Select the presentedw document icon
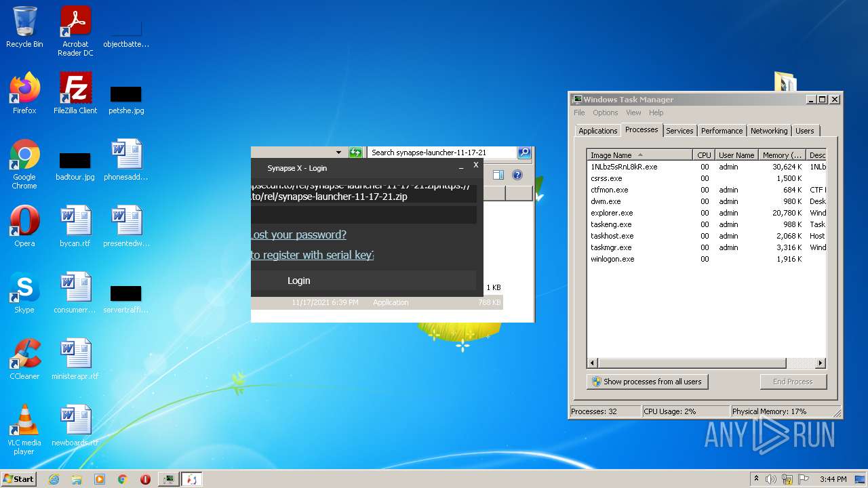 [x=126, y=226]
